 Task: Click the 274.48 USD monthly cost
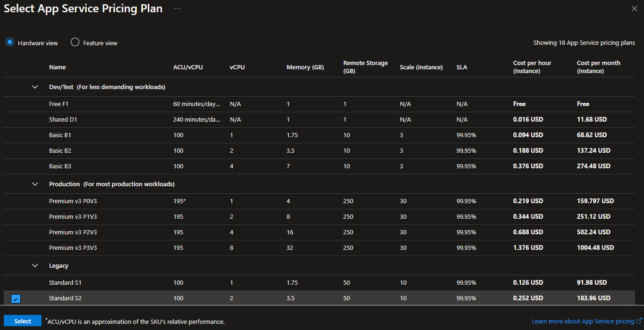[x=593, y=166]
